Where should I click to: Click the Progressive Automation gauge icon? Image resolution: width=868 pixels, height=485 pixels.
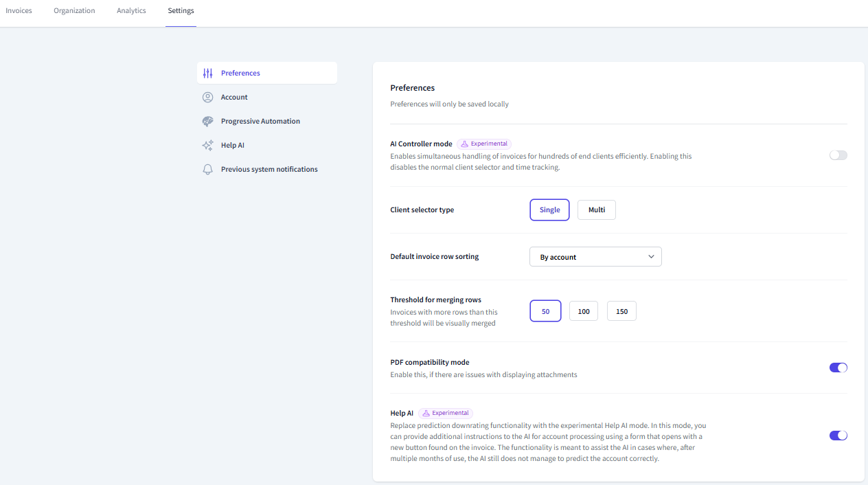point(207,122)
